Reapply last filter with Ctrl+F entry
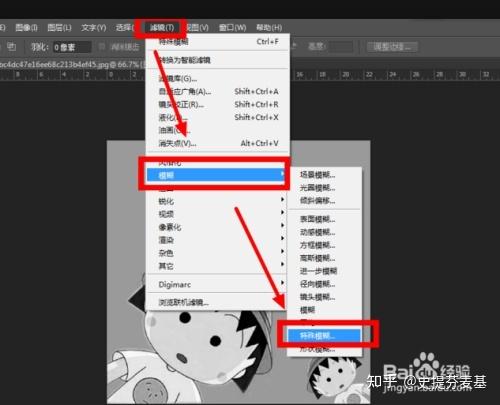The image size is (500, 405). [x=218, y=42]
